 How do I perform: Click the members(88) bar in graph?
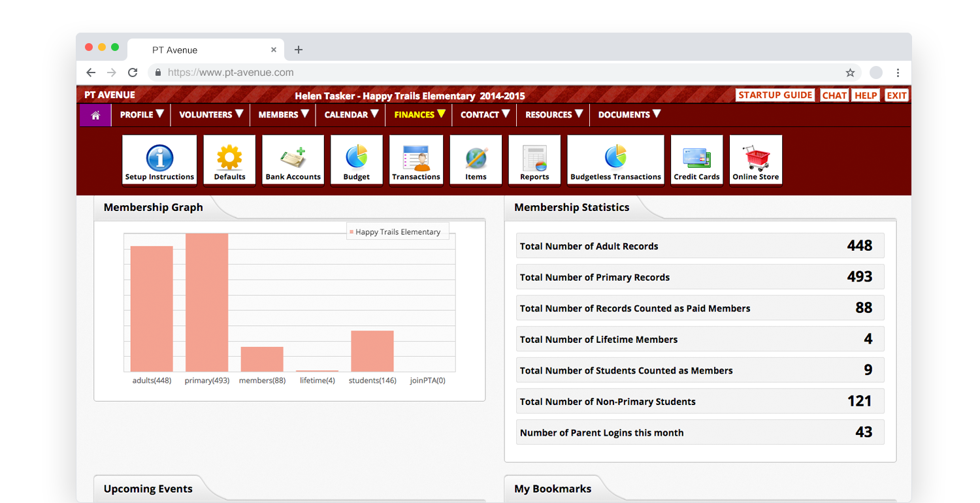click(x=262, y=359)
